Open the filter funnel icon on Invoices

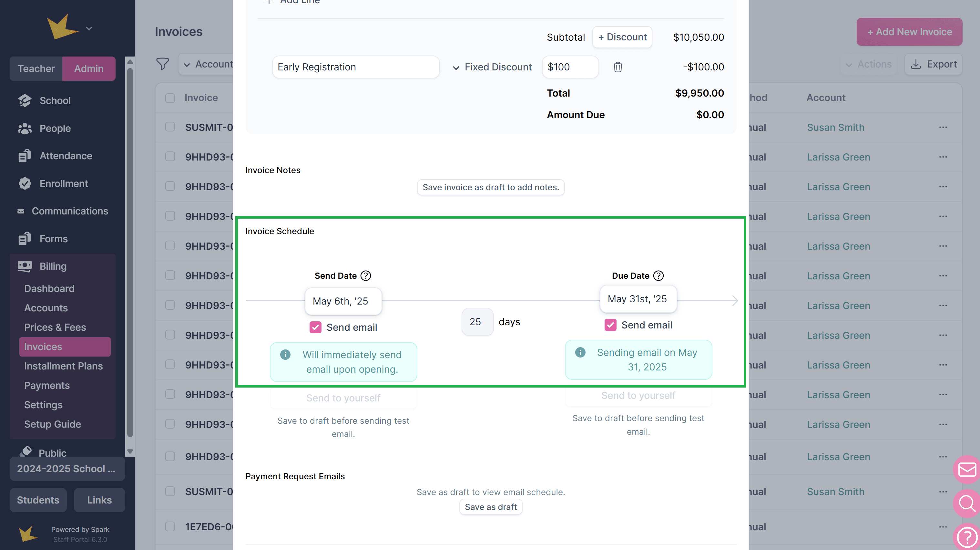coord(162,64)
